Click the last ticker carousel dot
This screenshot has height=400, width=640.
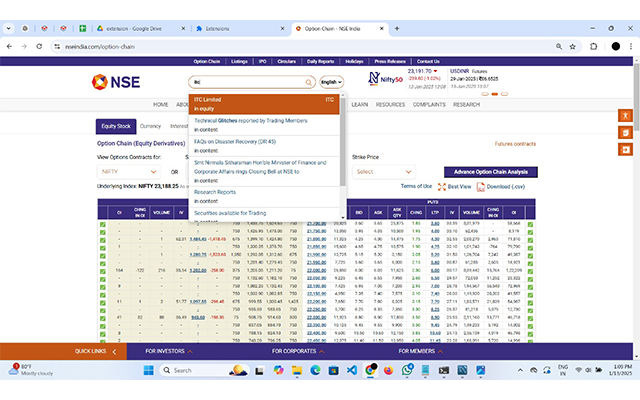[x=504, y=94]
